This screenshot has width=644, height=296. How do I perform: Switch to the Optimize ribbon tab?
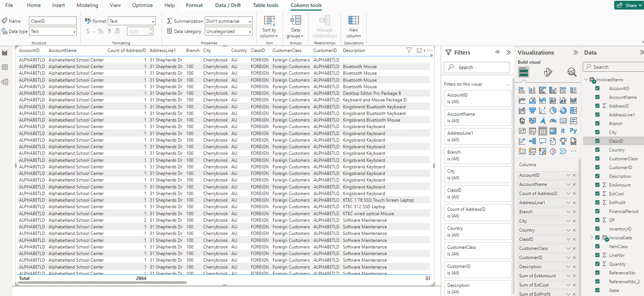142,5
